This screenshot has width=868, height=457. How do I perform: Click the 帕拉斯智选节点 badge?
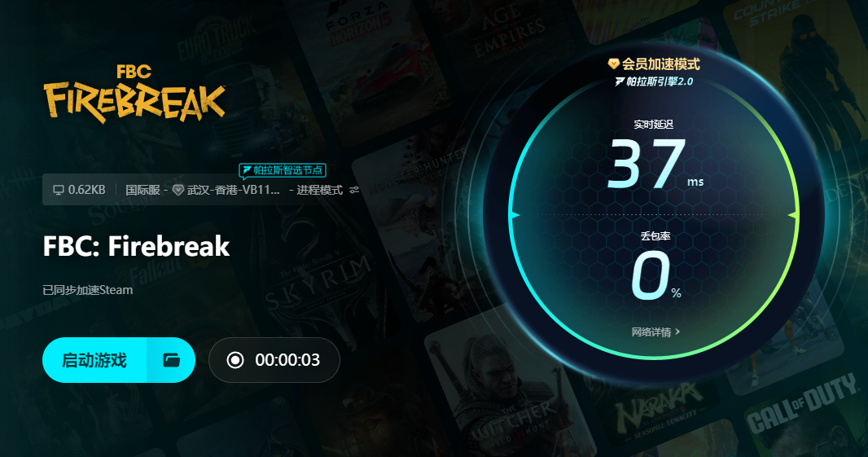(x=283, y=170)
